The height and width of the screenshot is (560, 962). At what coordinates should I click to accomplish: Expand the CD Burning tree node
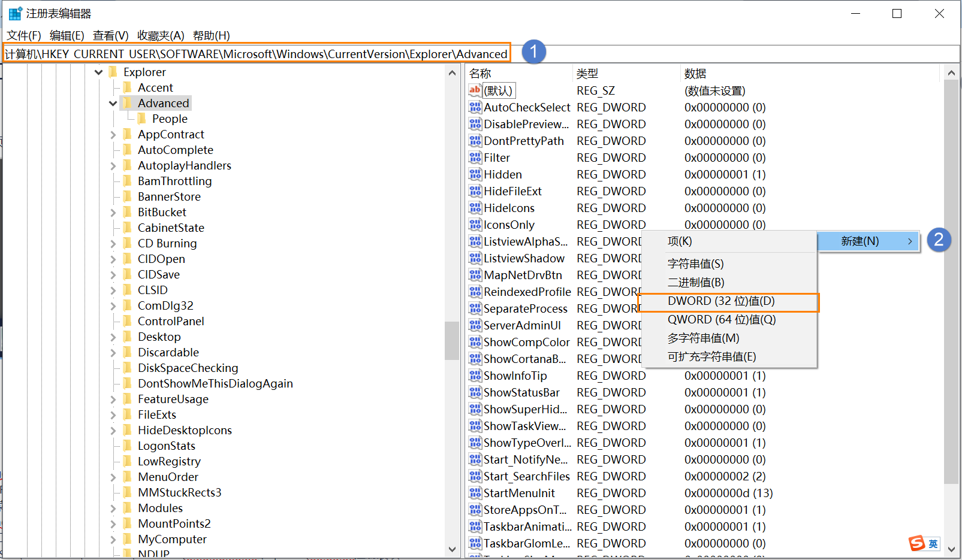click(113, 244)
